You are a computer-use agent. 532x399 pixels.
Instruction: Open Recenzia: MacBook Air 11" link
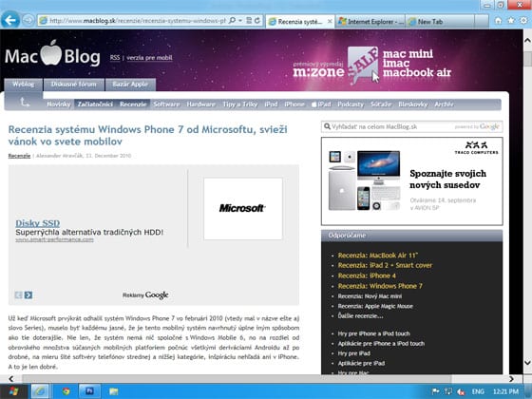click(378, 256)
